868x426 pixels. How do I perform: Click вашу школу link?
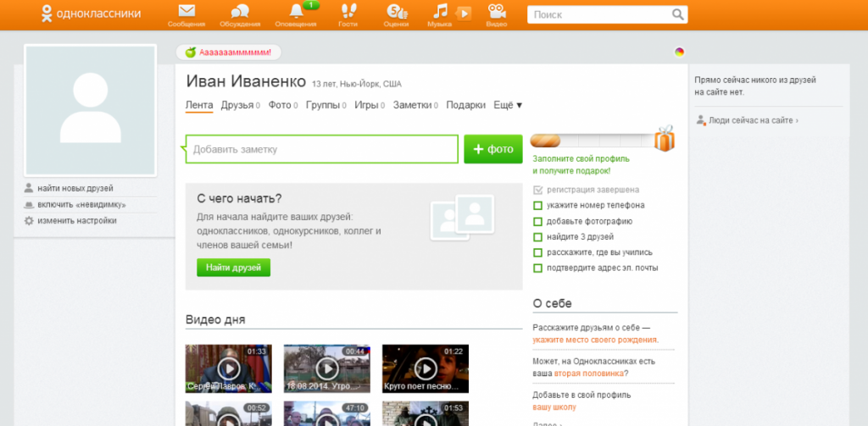pos(554,407)
